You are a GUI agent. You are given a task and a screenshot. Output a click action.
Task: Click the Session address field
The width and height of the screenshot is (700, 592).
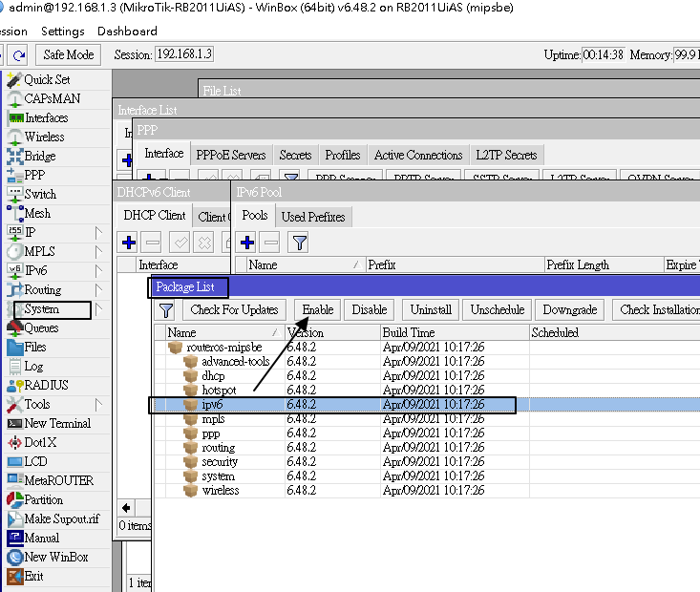coord(184,54)
